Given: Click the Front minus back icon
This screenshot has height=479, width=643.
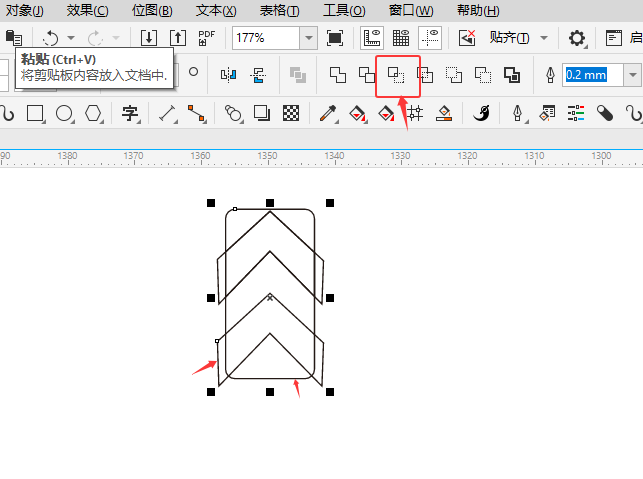Looking at the screenshot, I should (454, 75).
